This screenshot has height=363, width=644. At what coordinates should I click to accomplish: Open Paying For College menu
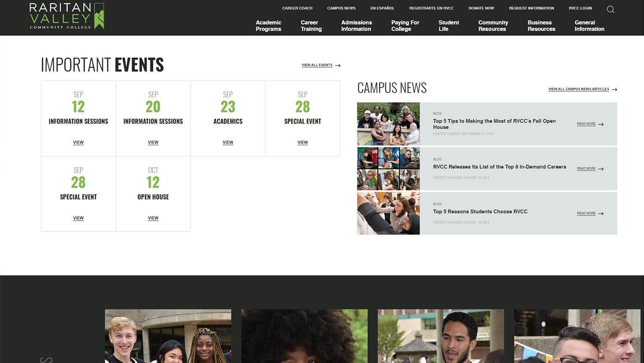pos(405,25)
